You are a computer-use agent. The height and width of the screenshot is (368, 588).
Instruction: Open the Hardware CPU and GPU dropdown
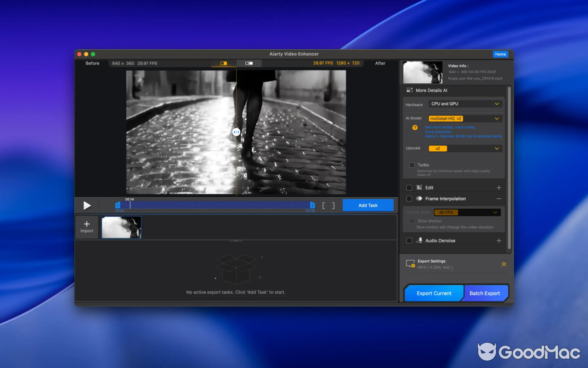465,103
